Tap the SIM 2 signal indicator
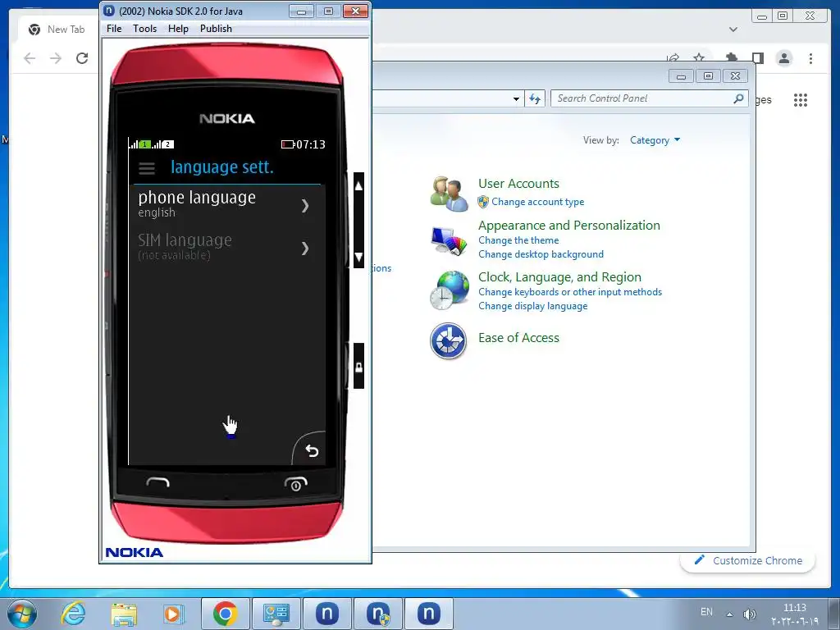 [x=163, y=144]
